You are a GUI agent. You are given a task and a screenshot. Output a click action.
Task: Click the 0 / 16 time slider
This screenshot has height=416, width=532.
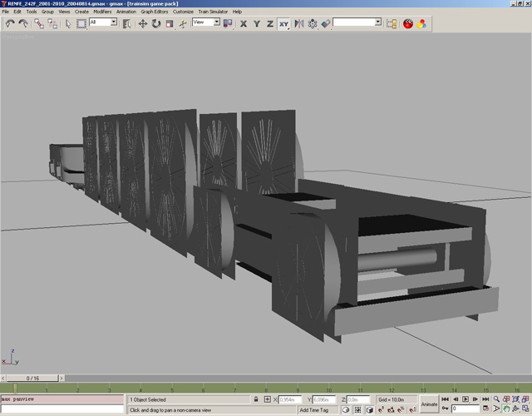(x=32, y=378)
